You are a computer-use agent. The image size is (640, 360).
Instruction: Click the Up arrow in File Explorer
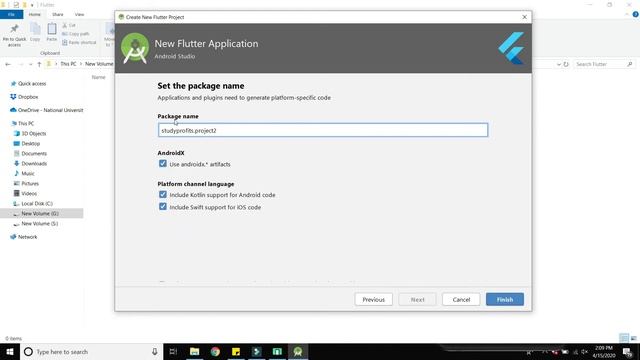[x=39, y=64]
